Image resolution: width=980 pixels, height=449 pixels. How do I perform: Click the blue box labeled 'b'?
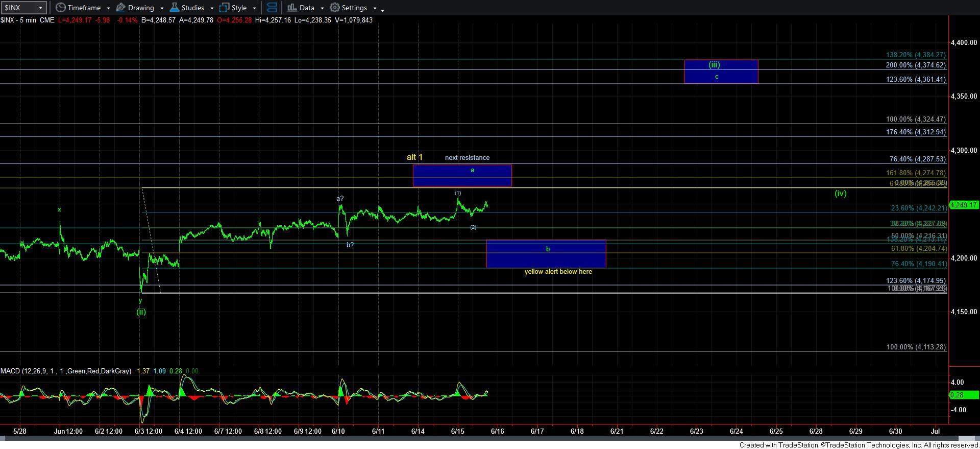pyautogui.click(x=546, y=254)
